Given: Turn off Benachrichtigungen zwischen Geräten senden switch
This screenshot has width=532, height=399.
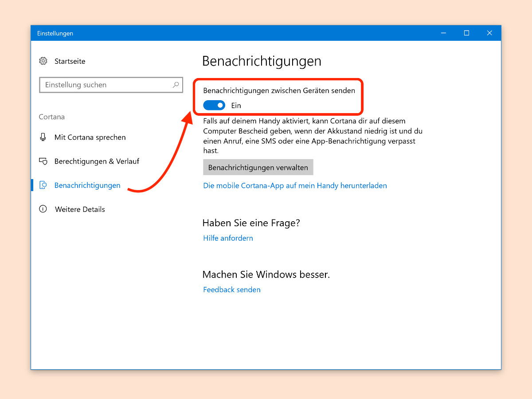Looking at the screenshot, I should 214,106.
